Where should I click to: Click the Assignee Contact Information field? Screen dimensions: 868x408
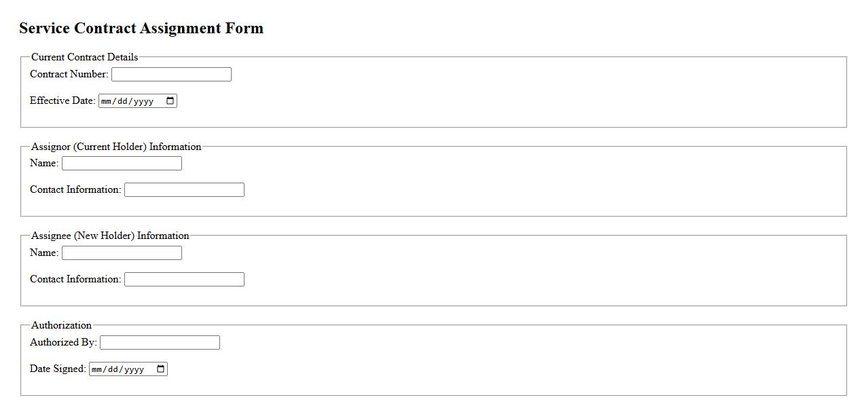tap(184, 280)
